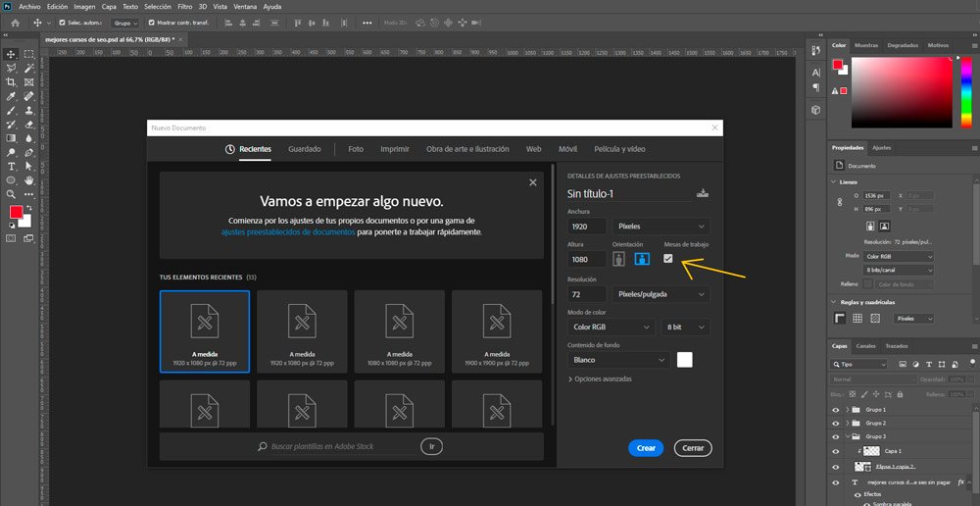Choose portrait orientation in Nuevo Documento

[x=618, y=258]
